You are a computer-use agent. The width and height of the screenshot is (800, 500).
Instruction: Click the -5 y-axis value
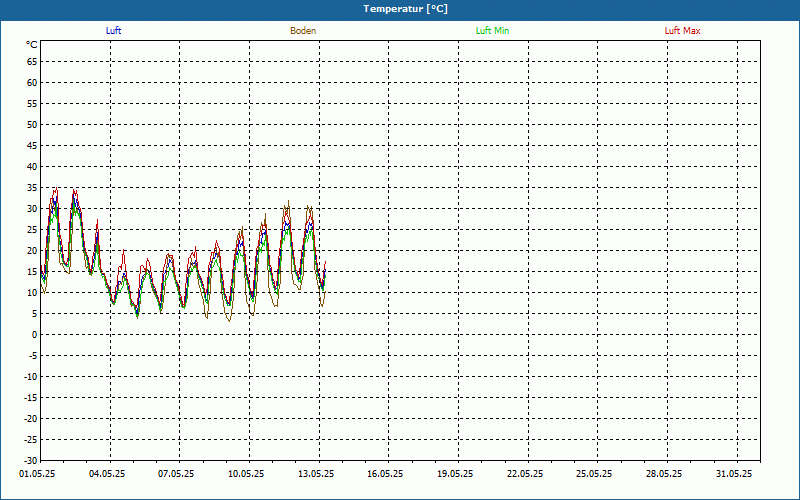(x=33, y=356)
